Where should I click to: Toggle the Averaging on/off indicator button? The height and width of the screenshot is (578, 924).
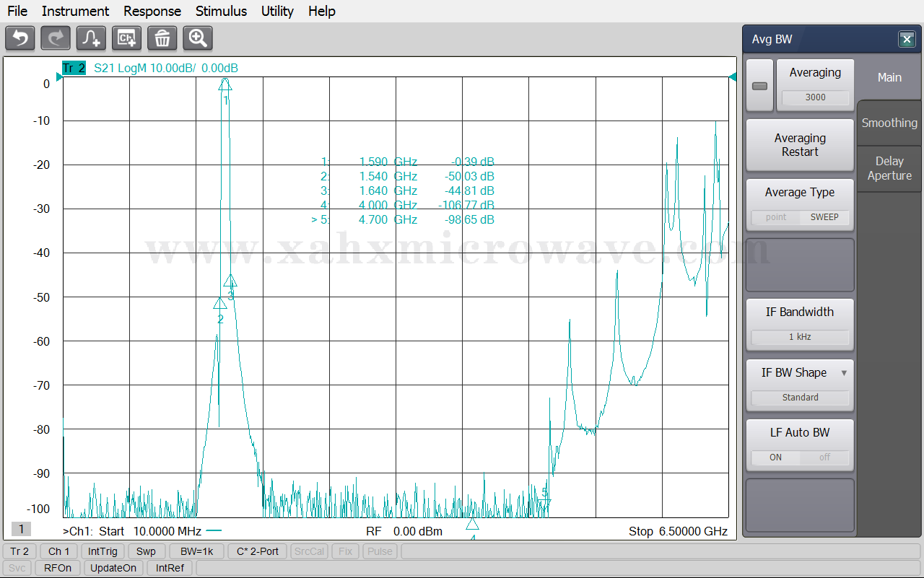coord(759,86)
